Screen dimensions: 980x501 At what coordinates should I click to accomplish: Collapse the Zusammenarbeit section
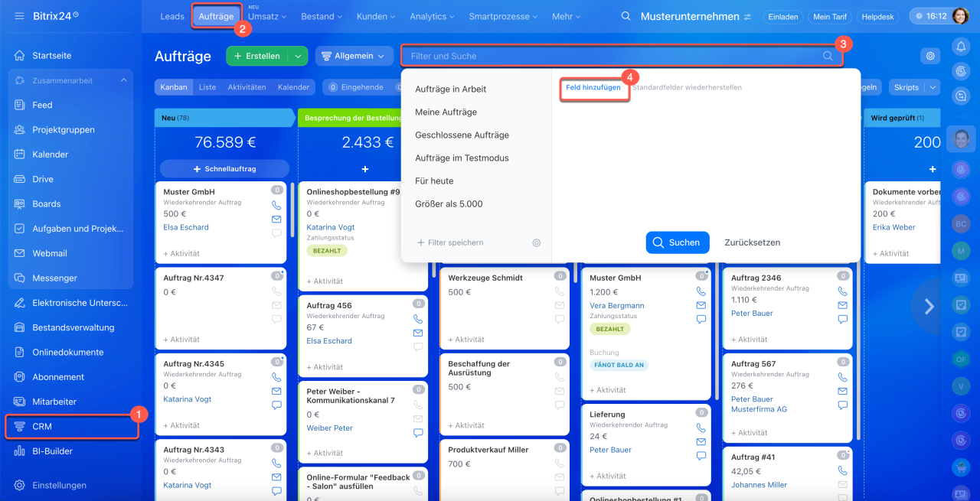coord(124,80)
